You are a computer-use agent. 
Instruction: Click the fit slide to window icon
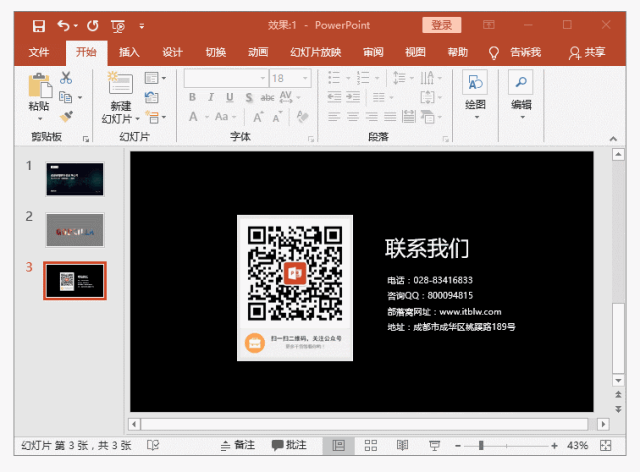tap(605, 445)
